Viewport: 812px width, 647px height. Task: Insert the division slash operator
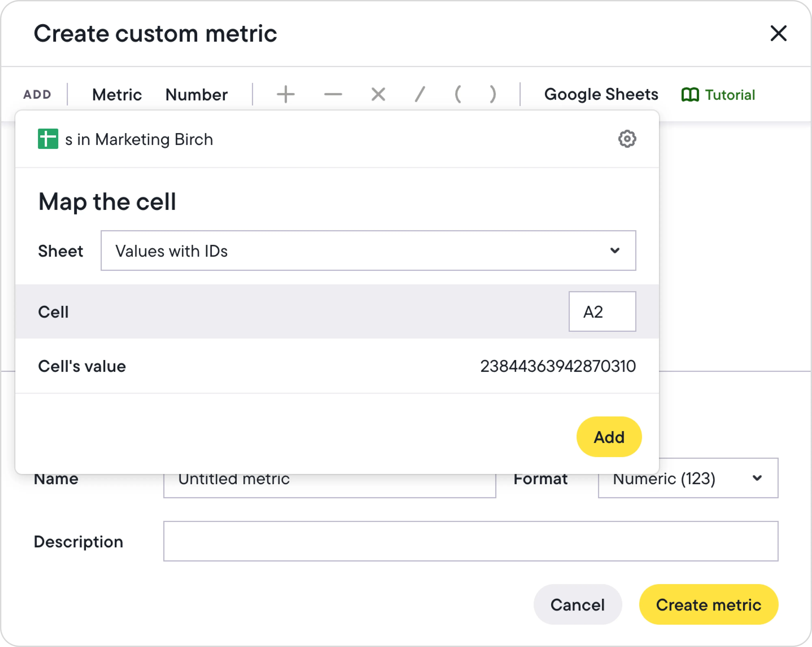pos(420,94)
